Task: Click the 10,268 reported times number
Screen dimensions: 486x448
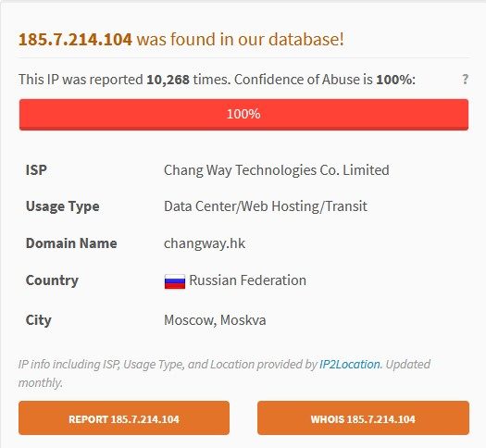Action: coord(168,80)
